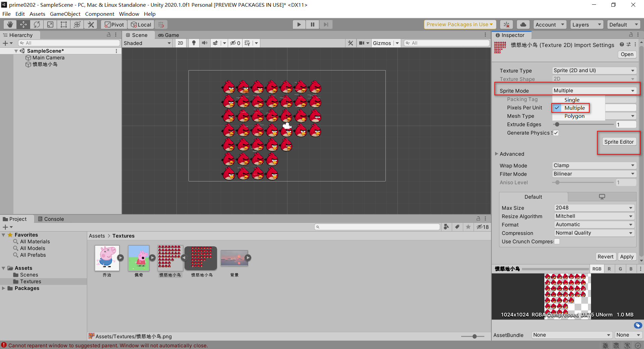
Task: Expand the Packages folder
Action: coord(4,288)
